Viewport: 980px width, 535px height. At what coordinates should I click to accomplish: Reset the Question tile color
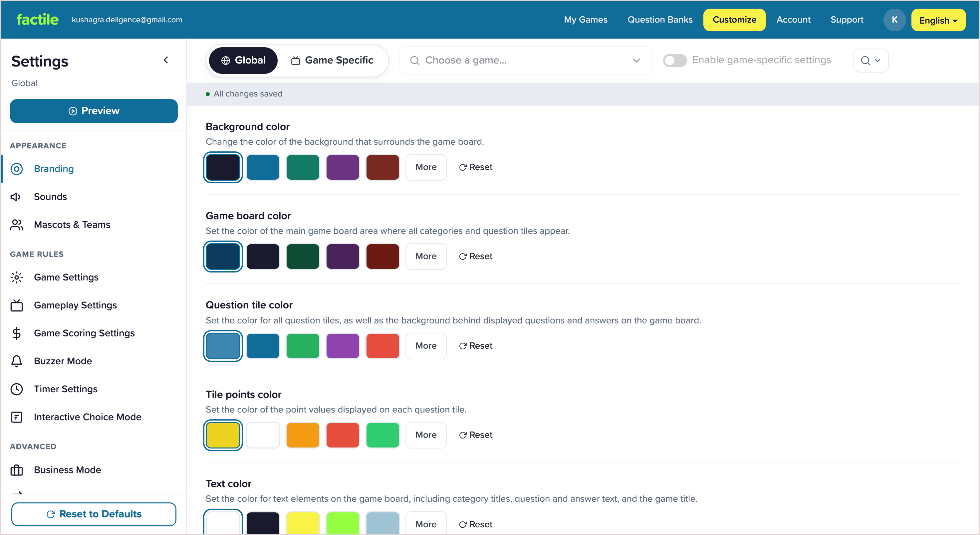pos(476,346)
